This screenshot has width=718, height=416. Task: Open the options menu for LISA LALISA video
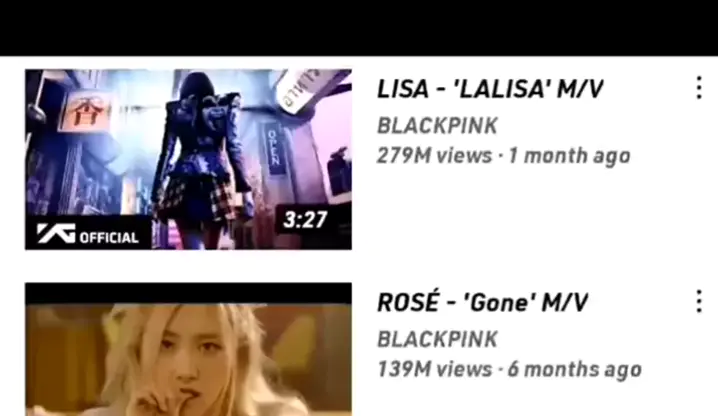(699, 88)
